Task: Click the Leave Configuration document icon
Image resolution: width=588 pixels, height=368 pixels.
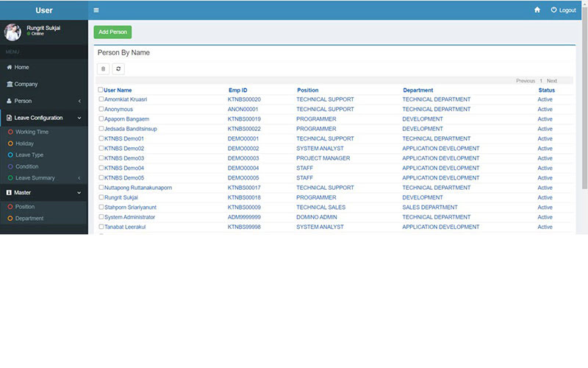Action: (x=10, y=118)
